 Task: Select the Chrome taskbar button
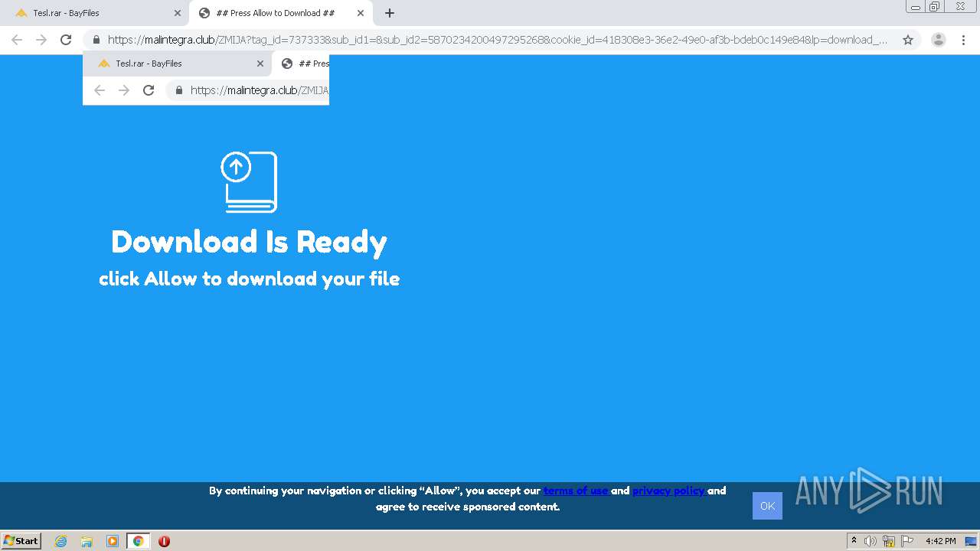pyautogui.click(x=138, y=541)
